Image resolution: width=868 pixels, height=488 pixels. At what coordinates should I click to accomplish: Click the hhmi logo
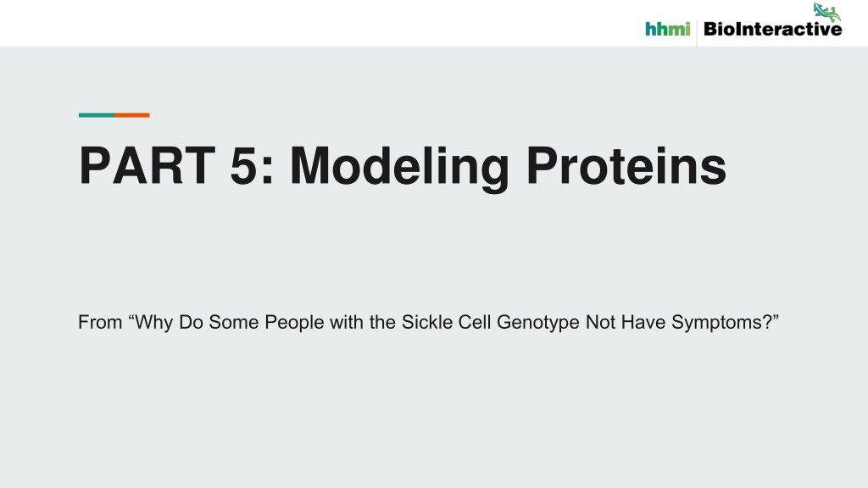[x=668, y=29]
